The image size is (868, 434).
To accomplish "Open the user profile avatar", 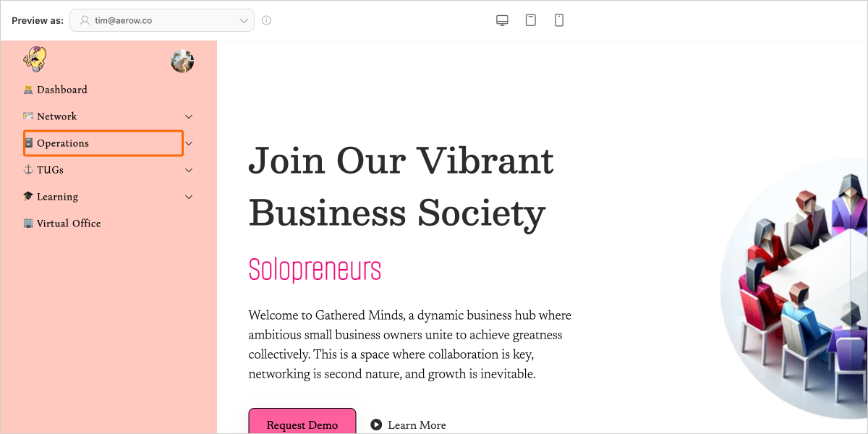I will (182, 61).
